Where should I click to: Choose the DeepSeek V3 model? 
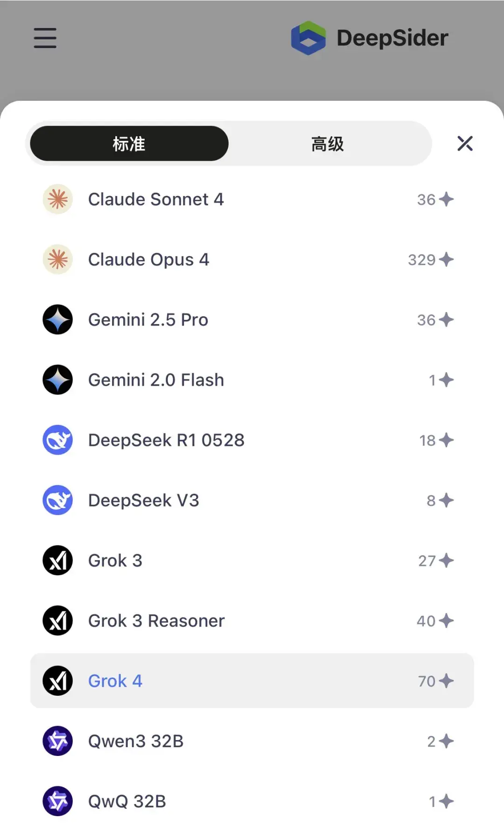144,501
